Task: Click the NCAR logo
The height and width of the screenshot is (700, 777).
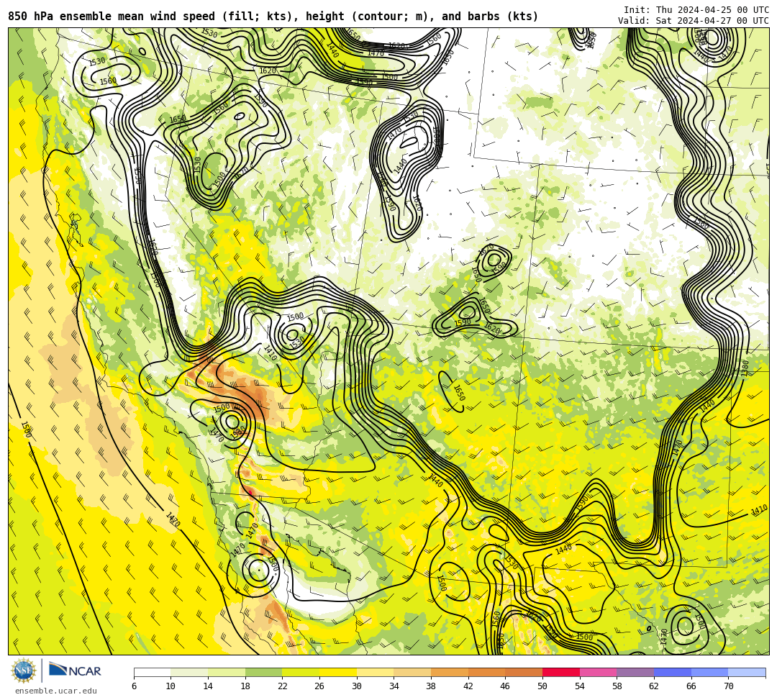Action: click(x=75, y=671)
